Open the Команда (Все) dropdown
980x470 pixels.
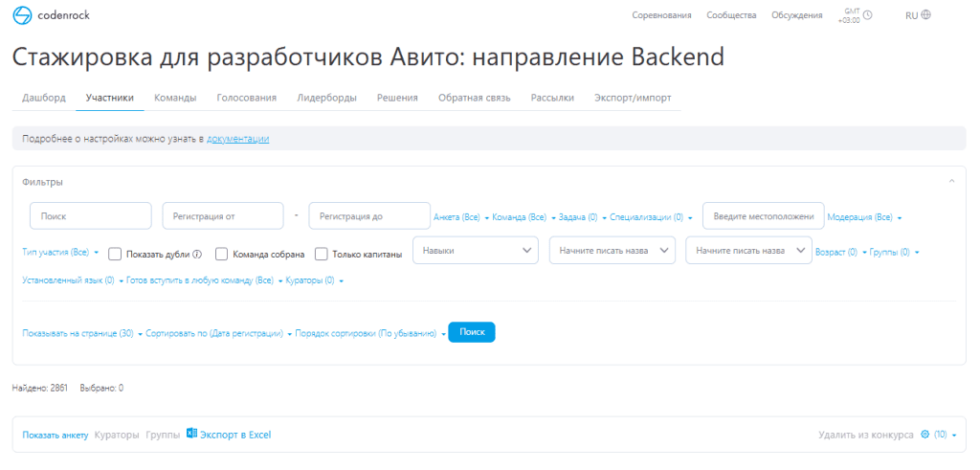[524, 217]
